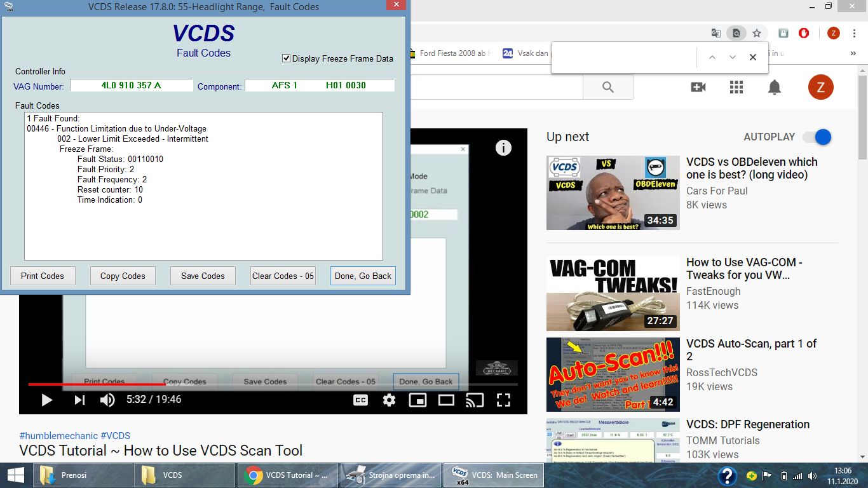Toggle the Autoplay switch
868x488 pixels.
(817, 137)
